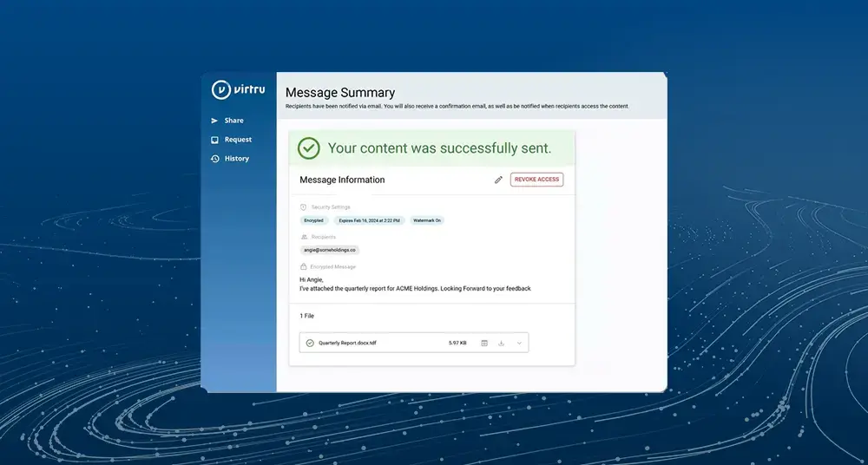Click the lock icon beside Encrypted Message
Image resolution: width=868 pixels, height=465 pixels.
(303, 266)
